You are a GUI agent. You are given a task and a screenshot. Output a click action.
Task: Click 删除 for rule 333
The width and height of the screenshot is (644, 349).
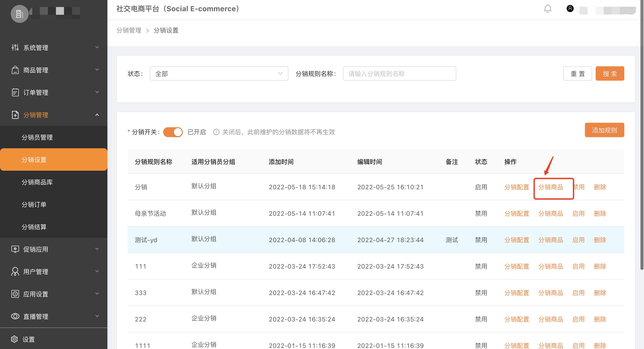point(600,293)
